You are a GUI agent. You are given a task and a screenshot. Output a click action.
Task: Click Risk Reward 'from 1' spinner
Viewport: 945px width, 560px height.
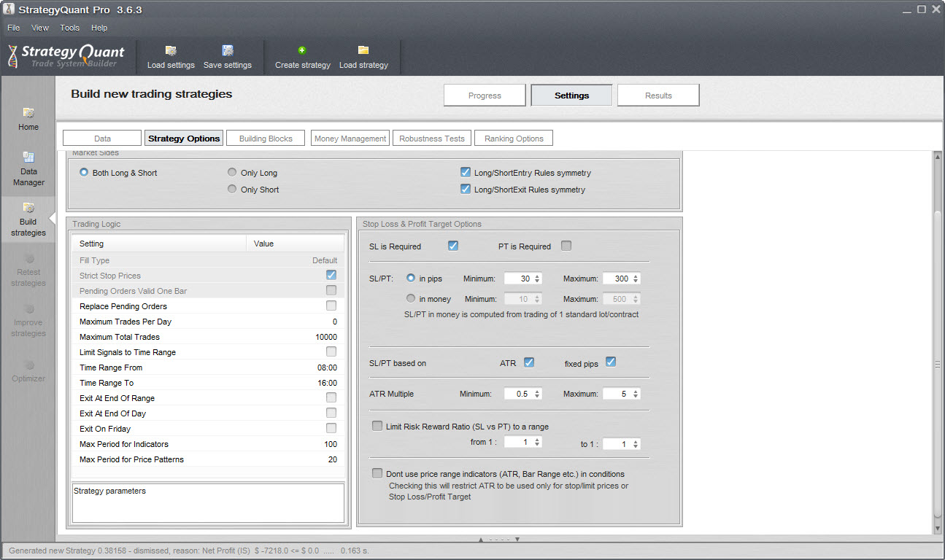coord(523,442)
